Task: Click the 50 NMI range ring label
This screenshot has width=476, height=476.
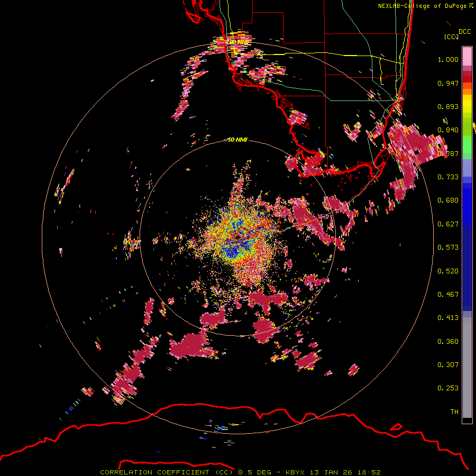Action: (x=237, y=140)
